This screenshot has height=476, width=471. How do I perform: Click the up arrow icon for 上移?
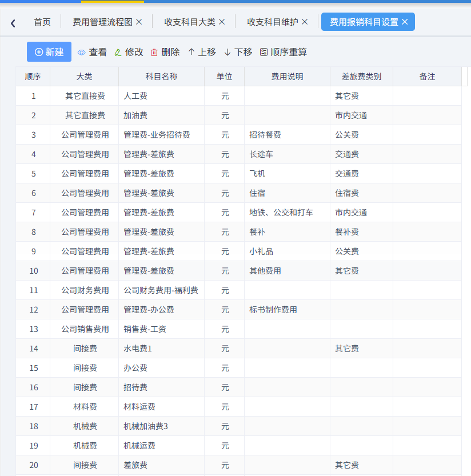tap(193, 51)
